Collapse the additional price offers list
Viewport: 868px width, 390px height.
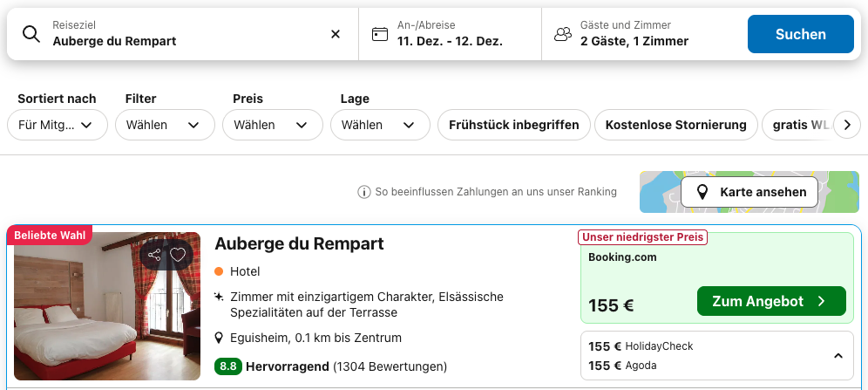coord(837,356)
